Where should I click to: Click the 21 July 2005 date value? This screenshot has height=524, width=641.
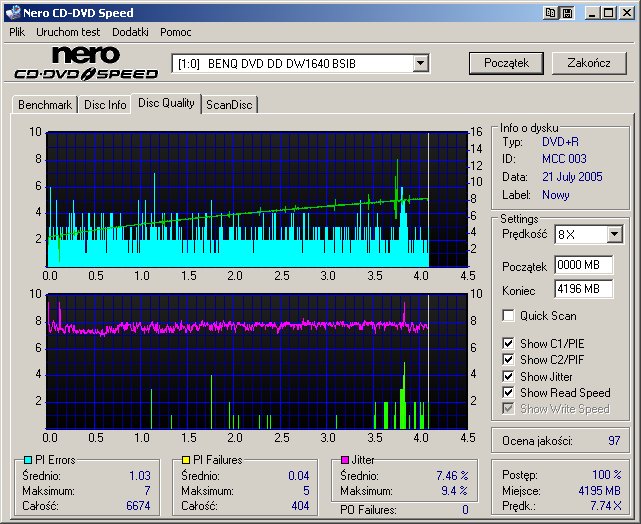572,177
